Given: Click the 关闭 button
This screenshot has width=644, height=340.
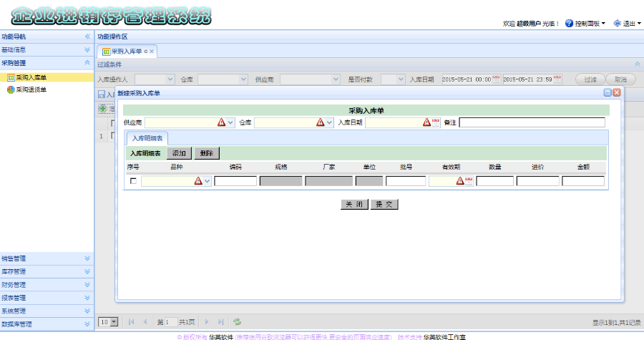Looking at the screenshot, I should [354, 204].
